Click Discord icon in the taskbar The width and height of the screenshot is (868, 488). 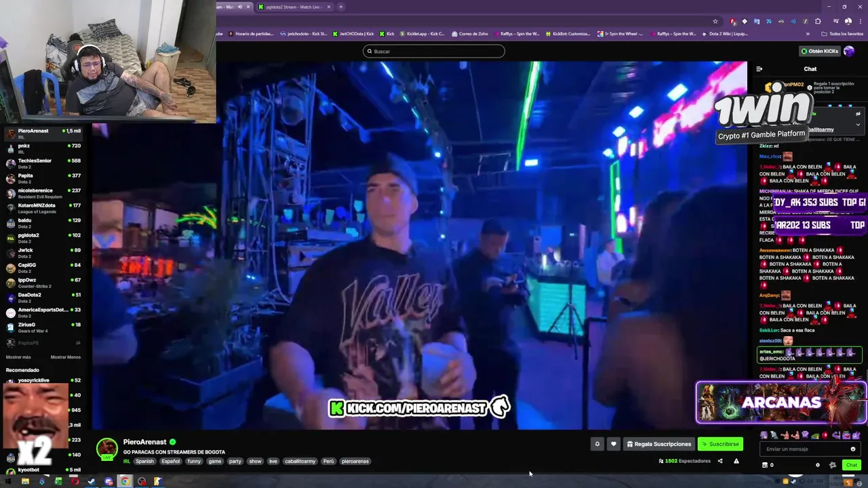tap(108, 481)
